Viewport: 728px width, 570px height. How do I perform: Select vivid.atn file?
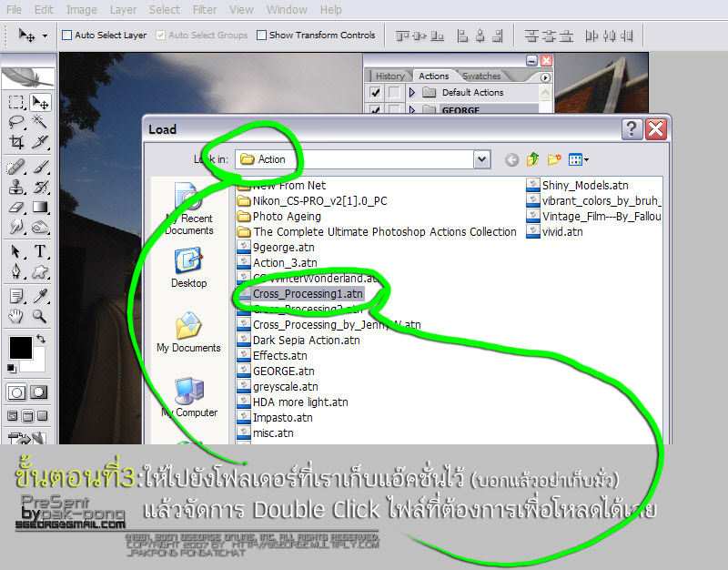pyautogui.click(x=555, y=232)
